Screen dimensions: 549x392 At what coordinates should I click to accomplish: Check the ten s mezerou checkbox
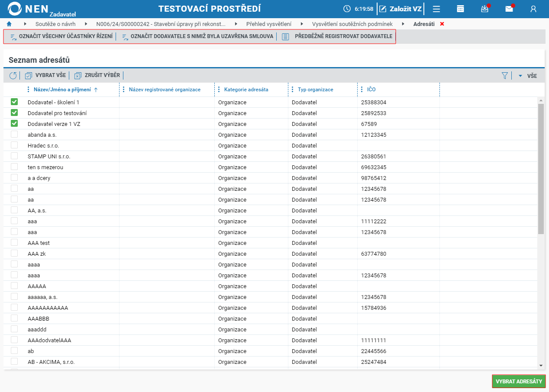point(14,167)
